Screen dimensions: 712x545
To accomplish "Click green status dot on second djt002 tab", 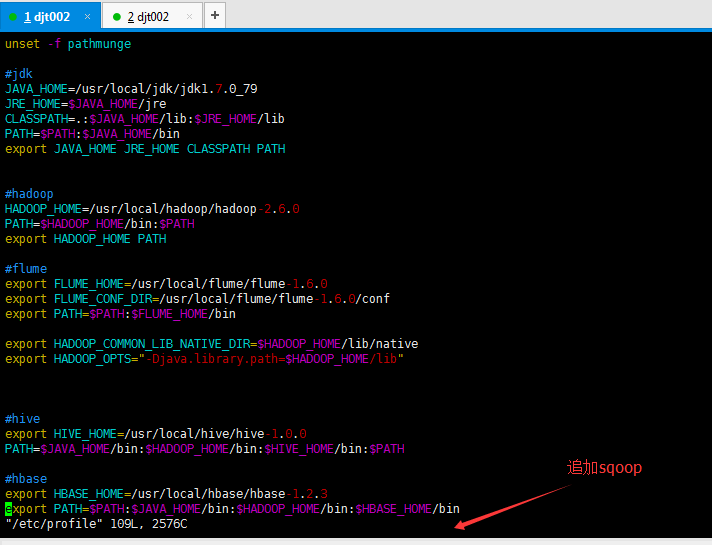I will tap(117, 17).
